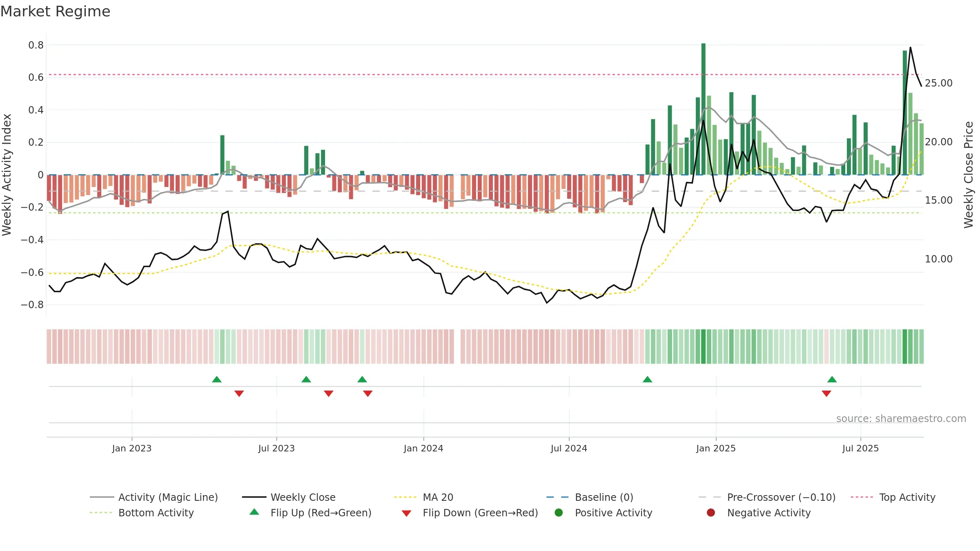Click the 20.00 right axis price label

(939, 142)
